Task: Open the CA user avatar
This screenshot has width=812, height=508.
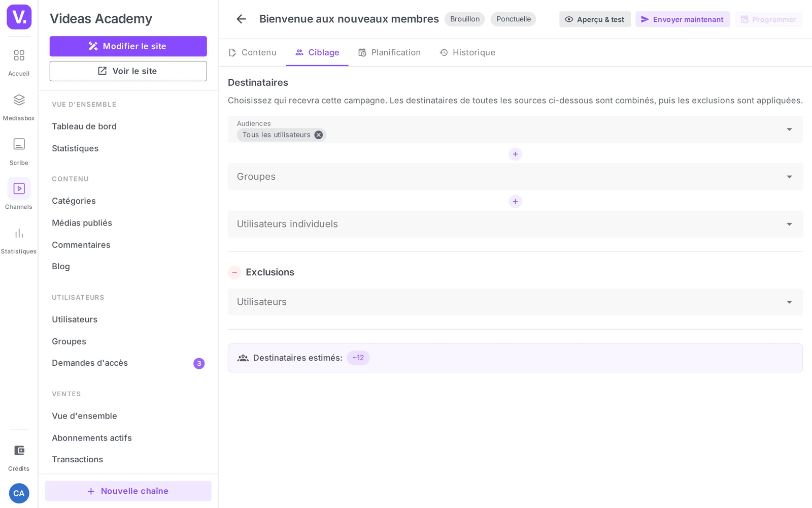Action: 19,493
